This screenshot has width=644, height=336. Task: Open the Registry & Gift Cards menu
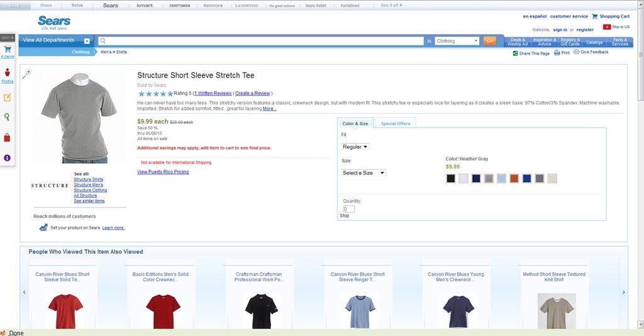tap(570, 42)
